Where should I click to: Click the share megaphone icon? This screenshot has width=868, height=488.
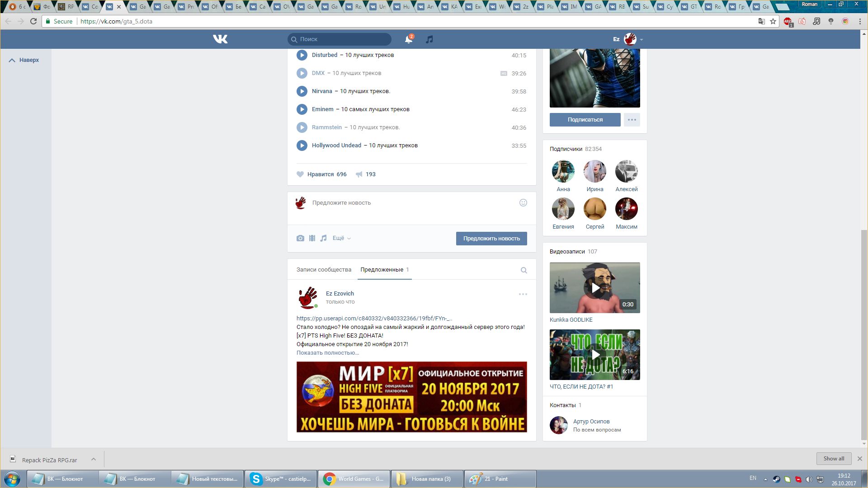pos(359,174)
